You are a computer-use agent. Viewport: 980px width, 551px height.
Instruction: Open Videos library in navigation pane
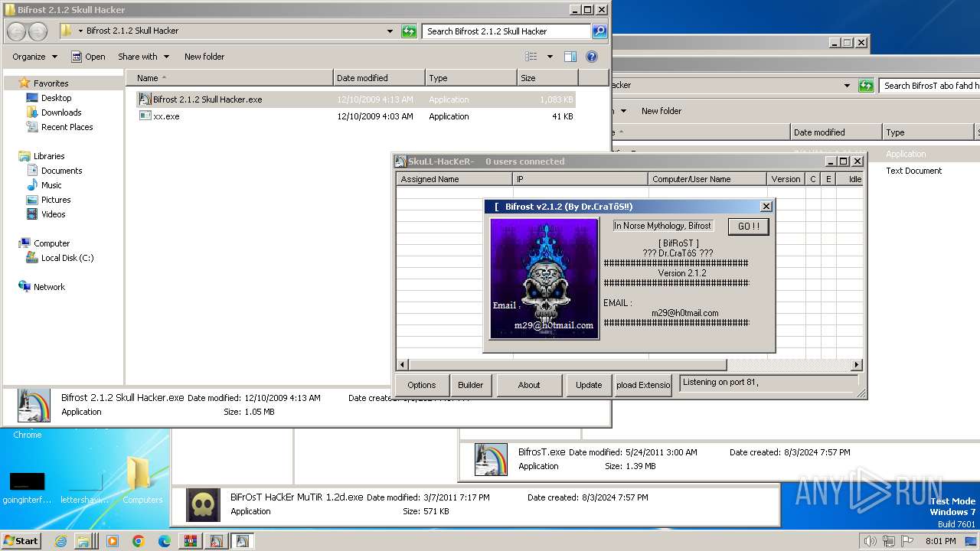click(x=54, y=214)
